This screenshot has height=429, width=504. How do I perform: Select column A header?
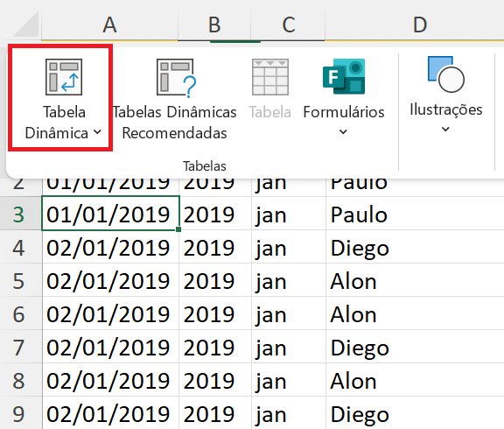[x=109, y=25]
